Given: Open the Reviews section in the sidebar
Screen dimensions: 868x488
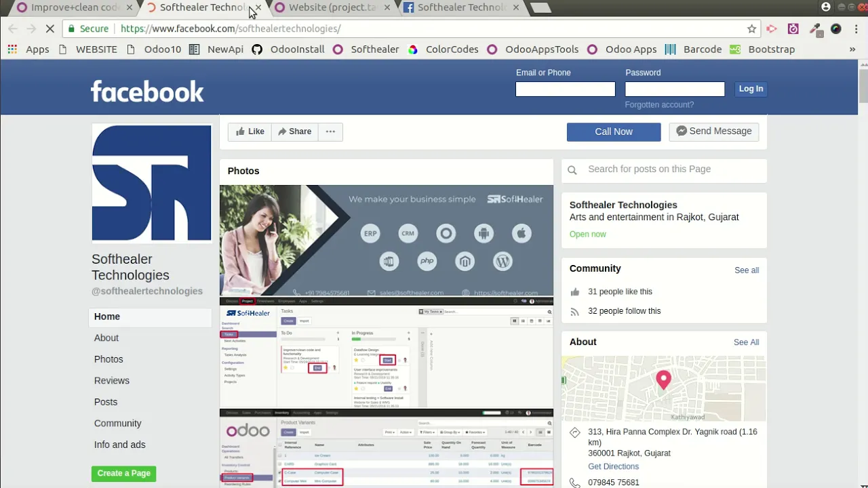Looking at the screenshot, I should coord(112,380).
